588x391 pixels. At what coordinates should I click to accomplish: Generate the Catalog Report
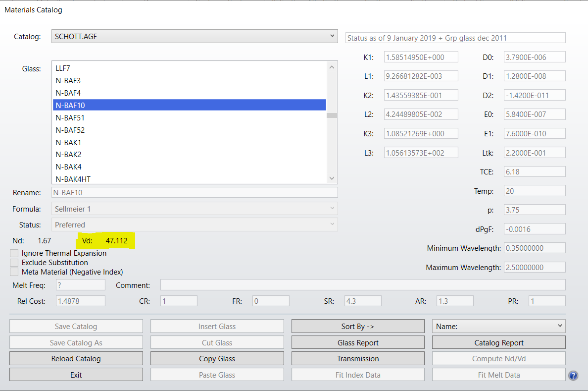[x=498, y=342]
